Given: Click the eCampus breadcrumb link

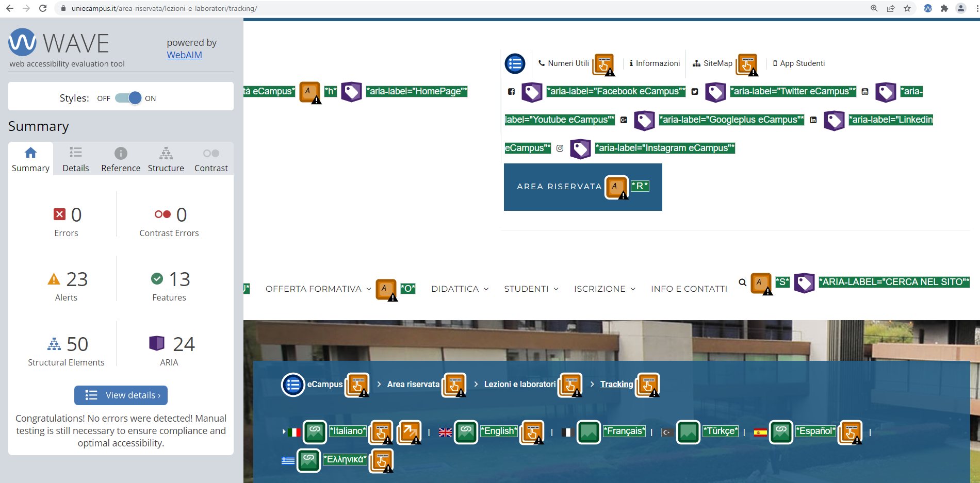Looking at the screenshot, I should tap(325, 385).
